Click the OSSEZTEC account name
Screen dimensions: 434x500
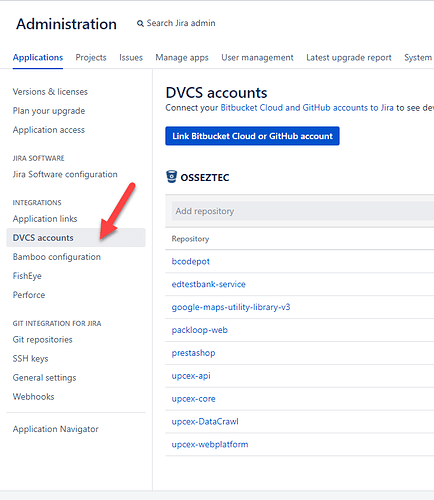(x=205, y=177)
